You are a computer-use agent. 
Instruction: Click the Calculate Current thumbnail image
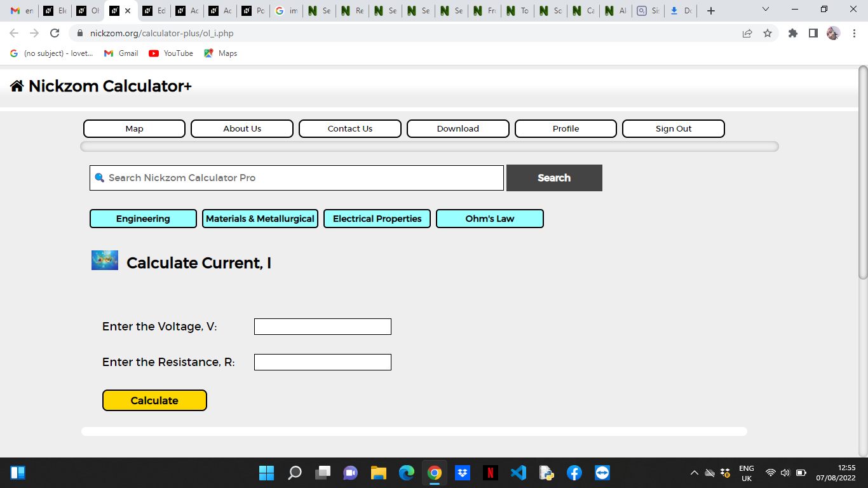(x=105, y=260)
